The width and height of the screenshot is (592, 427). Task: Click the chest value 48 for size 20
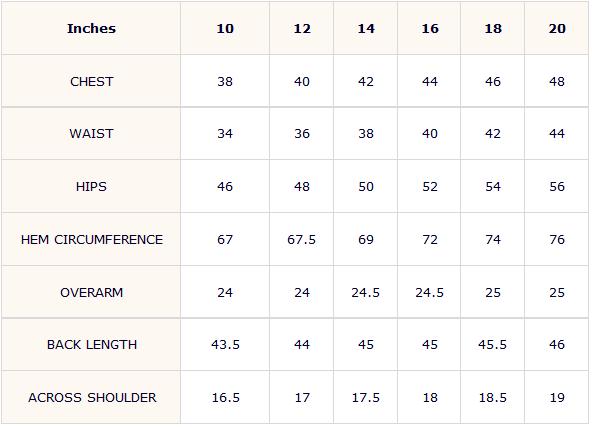click(557, 82)
